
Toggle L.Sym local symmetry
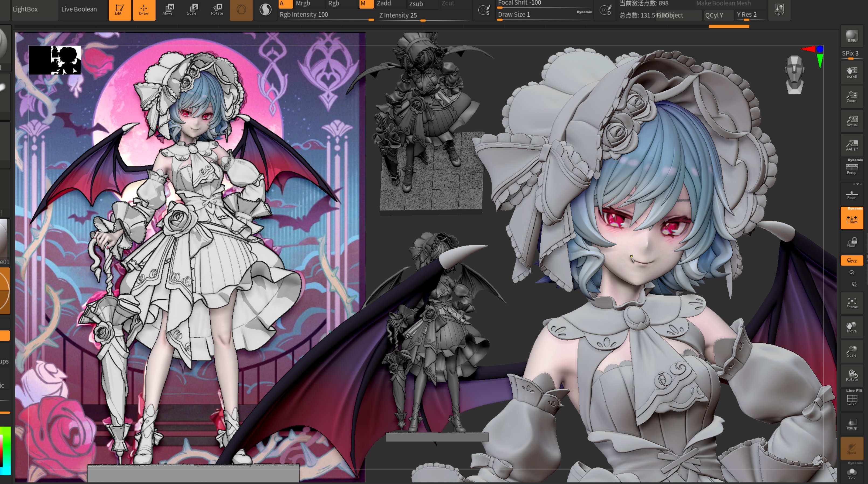click(x=852, y=218)
